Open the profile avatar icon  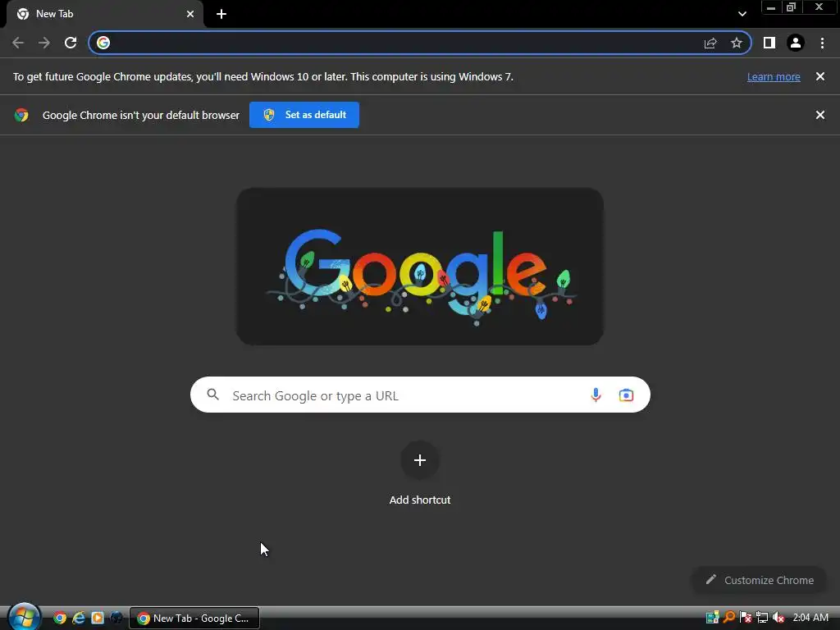[x=796, y=43]
